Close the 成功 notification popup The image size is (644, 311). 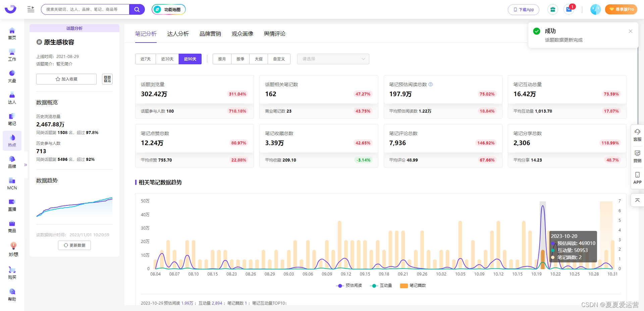pyautogui.click(x=631, y=31)
